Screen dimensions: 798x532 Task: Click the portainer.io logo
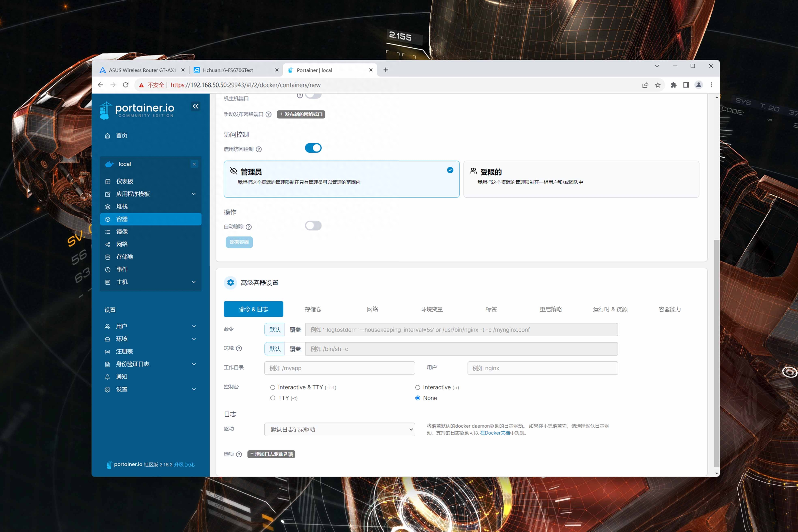(x=137, y=110)
